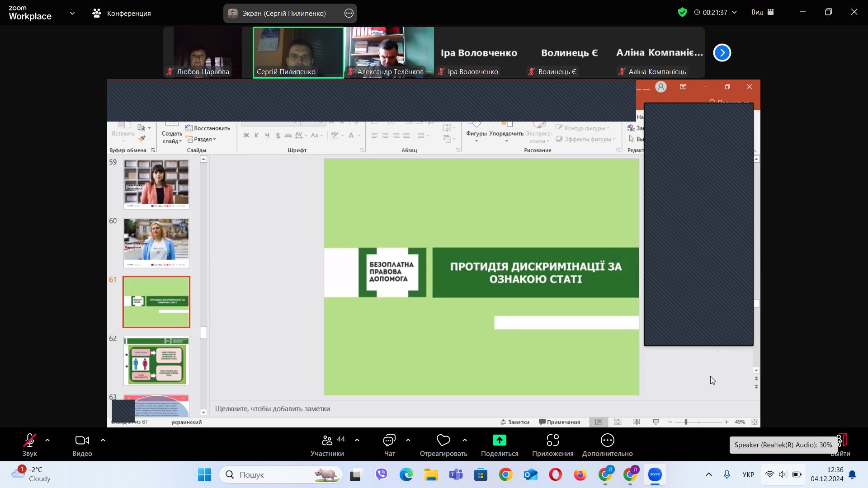Screen dimensions: 868x488
Task: Open the Чат chat panel
Action: (x=389, y=441)
